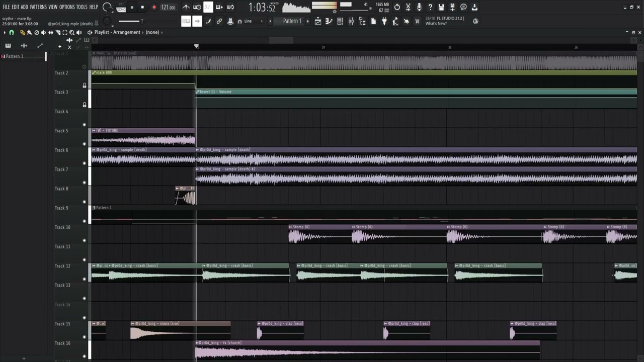Select the playlist draw pencil tool
Image resolution: width=644 pixels, height=362 pixels.
coord(22,32)
